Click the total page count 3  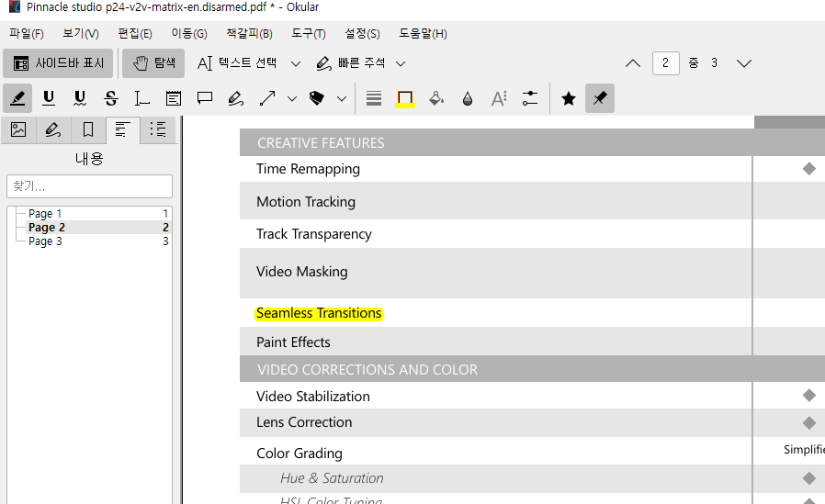[714, 63]
